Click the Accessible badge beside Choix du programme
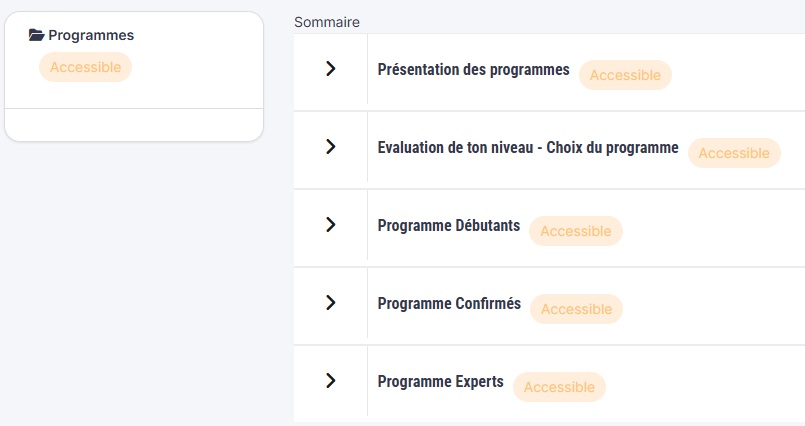Viewport: 805px width, 426px height. (x=734, y=153)
